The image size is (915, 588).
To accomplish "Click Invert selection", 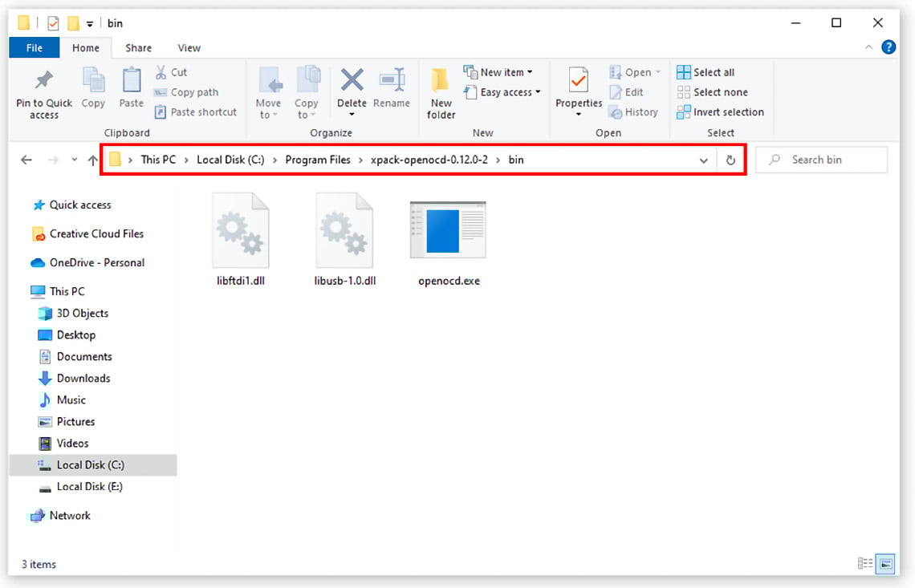I will 720,112.
